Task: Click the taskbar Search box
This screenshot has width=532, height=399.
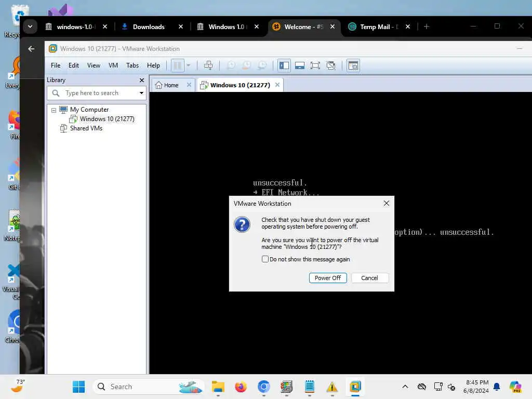Action: (149, 387)
